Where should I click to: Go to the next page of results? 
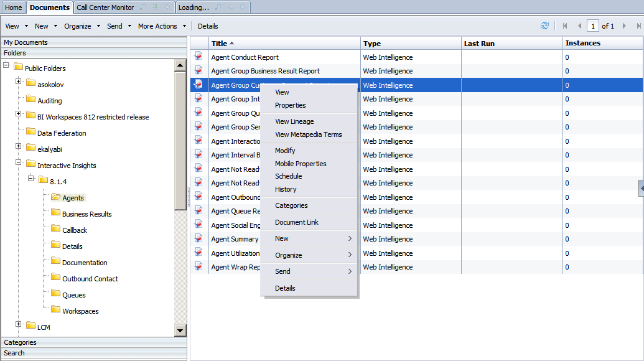pyautogui.click(x=624, y=26)
